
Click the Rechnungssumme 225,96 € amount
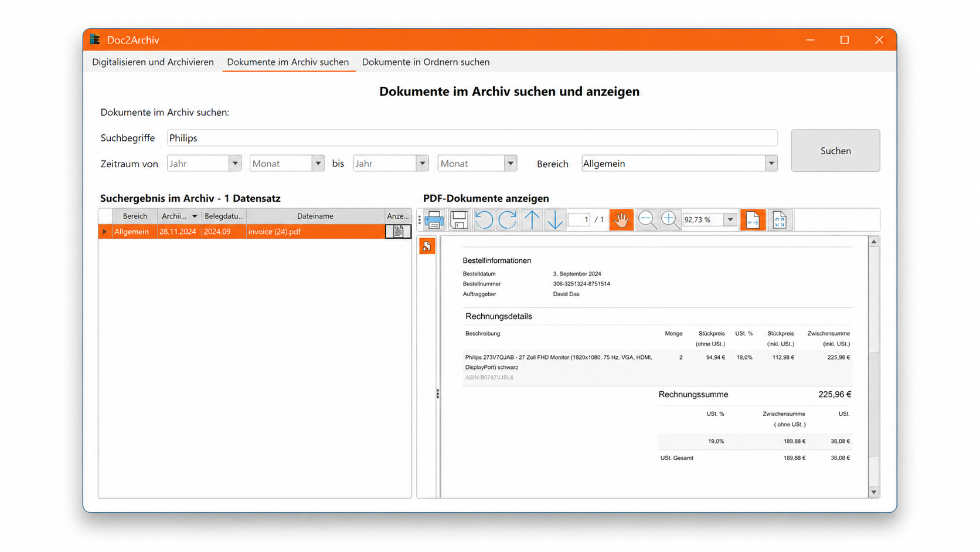[835, 394]
